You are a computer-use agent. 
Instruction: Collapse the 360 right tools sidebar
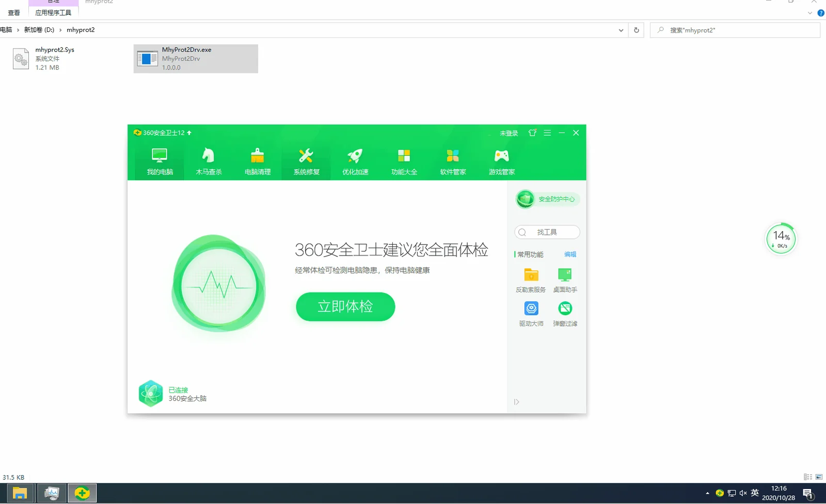(517, 402)
